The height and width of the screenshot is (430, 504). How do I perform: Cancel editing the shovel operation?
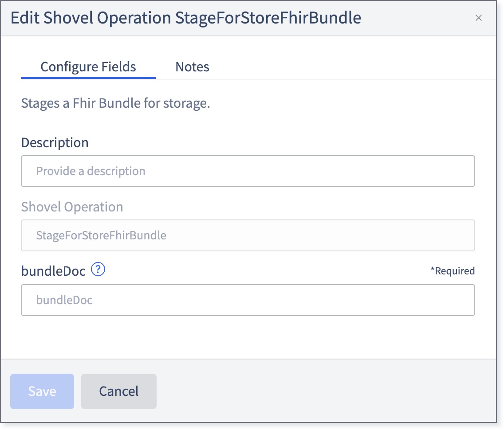click(x=118, y=391)
